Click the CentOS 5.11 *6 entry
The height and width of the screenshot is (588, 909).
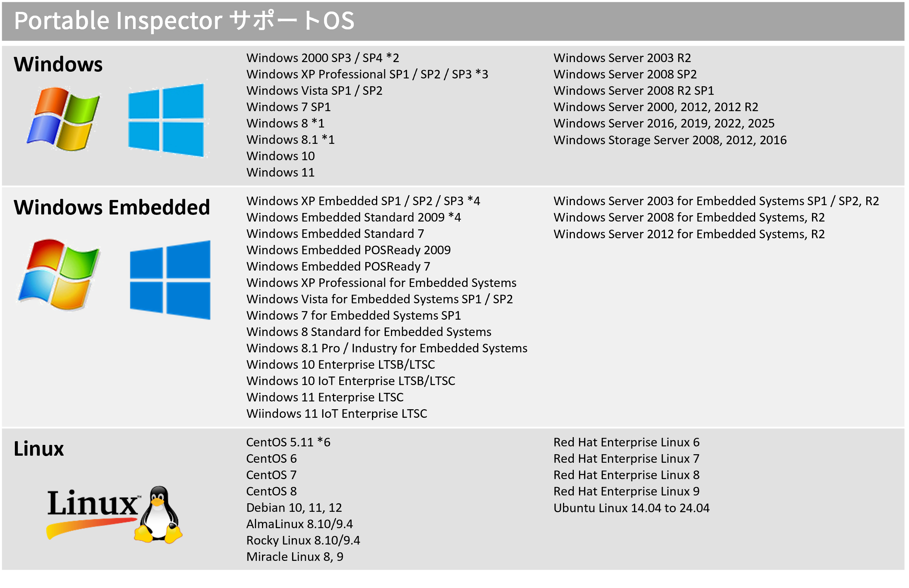[288, 442]
